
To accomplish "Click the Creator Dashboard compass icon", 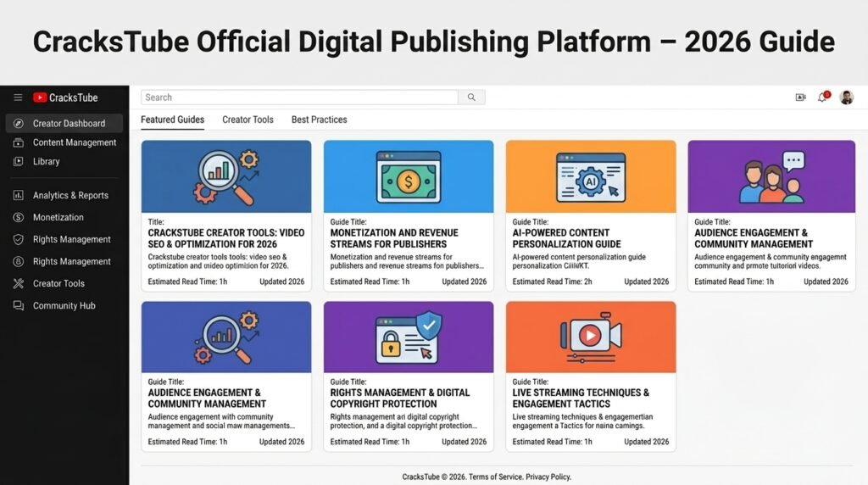I will [x=19, y=124].
